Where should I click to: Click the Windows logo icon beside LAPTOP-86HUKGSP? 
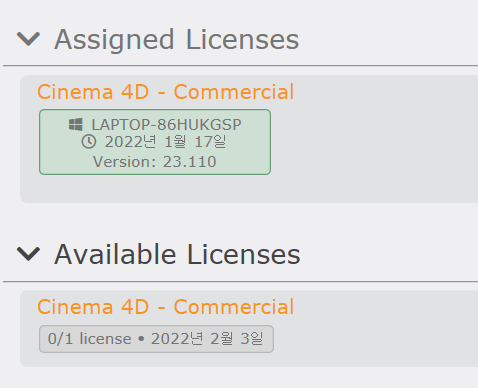pos(76,125)
